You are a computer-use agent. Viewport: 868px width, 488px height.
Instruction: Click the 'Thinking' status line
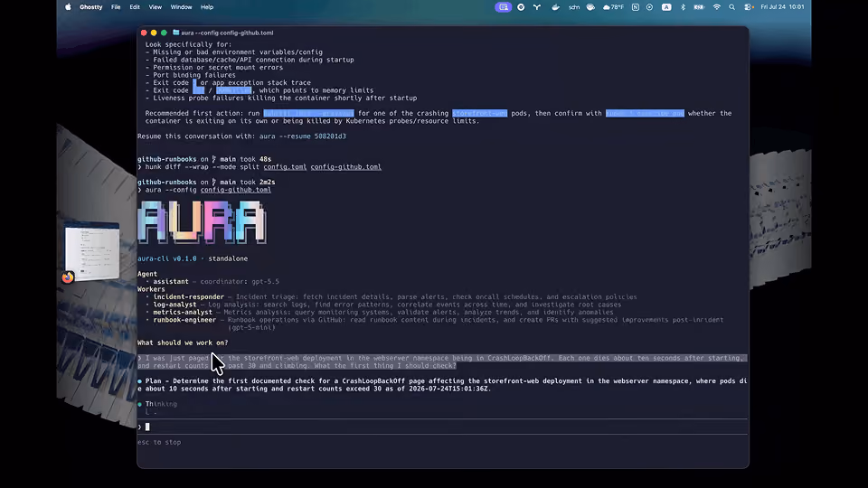tap(161, 404)
